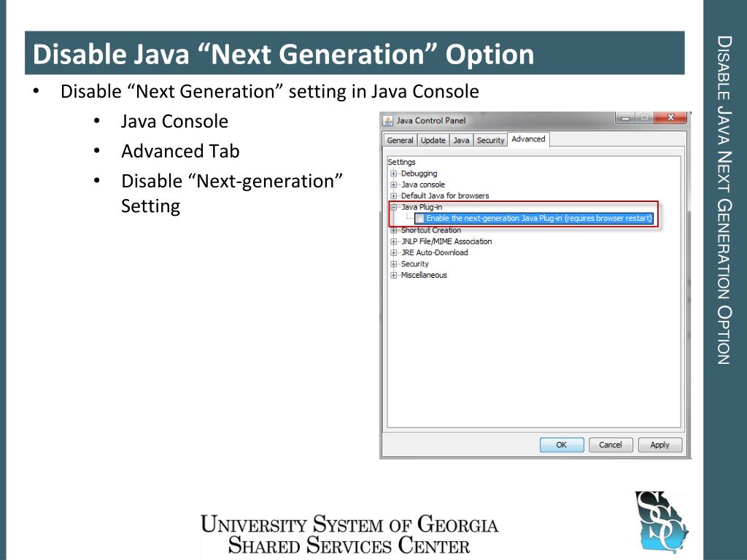
Task: Select JNLP File/MIME Association label
Action: (446, 241)
